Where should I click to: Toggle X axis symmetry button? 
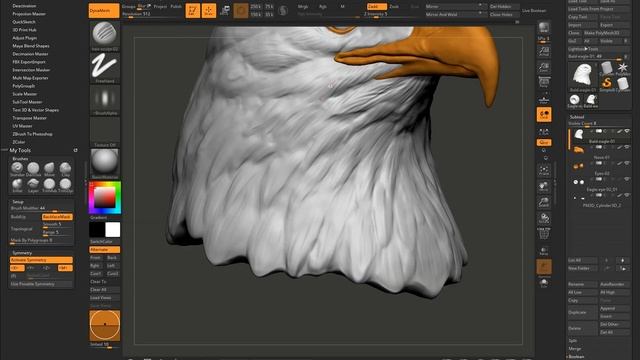click(x=17, y=268)
